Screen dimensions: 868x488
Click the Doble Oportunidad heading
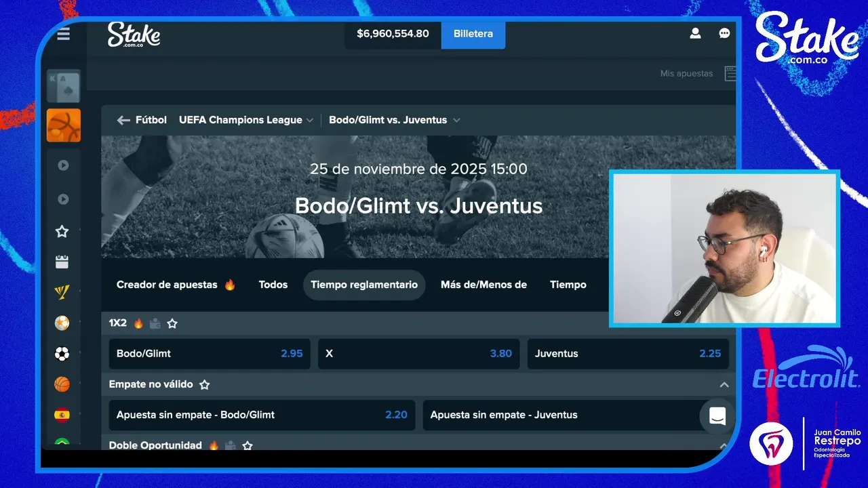155,445
